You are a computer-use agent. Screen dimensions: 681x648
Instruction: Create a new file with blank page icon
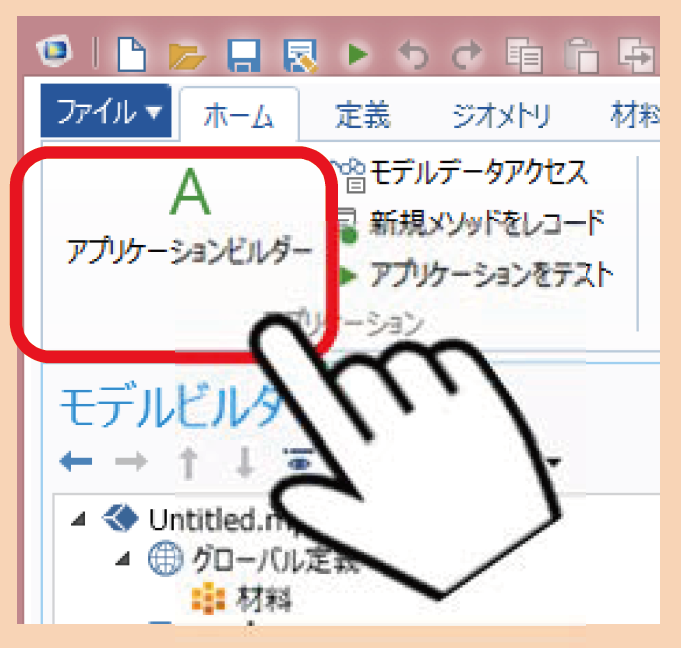[132, 54]
